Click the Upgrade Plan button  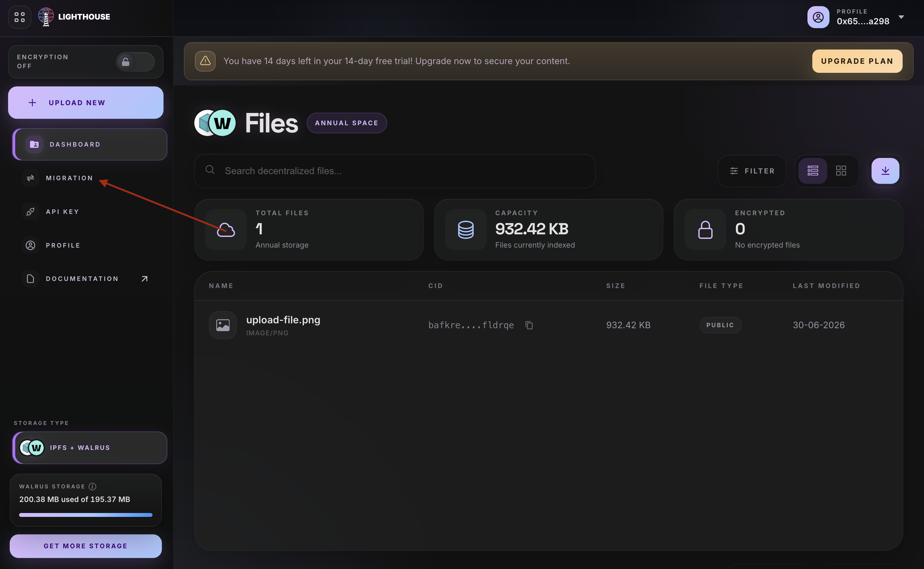[857, 61]
